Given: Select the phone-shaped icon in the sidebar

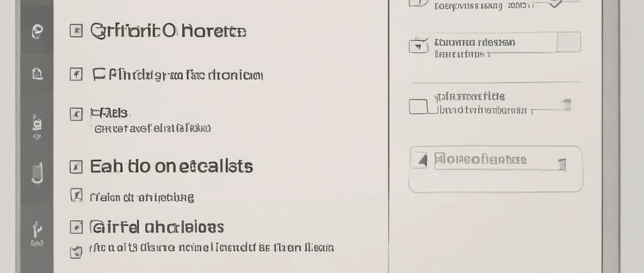Looking at the screenshot, I should coord(37,172).
